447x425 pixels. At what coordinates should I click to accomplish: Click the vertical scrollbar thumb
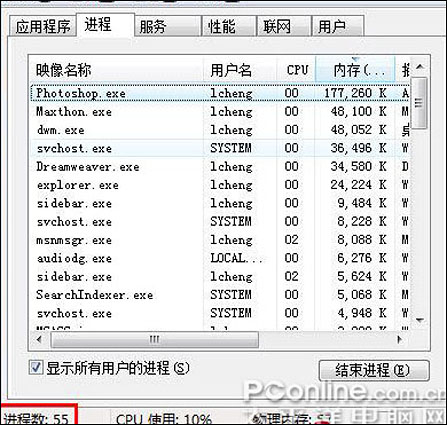coord(419,103)
